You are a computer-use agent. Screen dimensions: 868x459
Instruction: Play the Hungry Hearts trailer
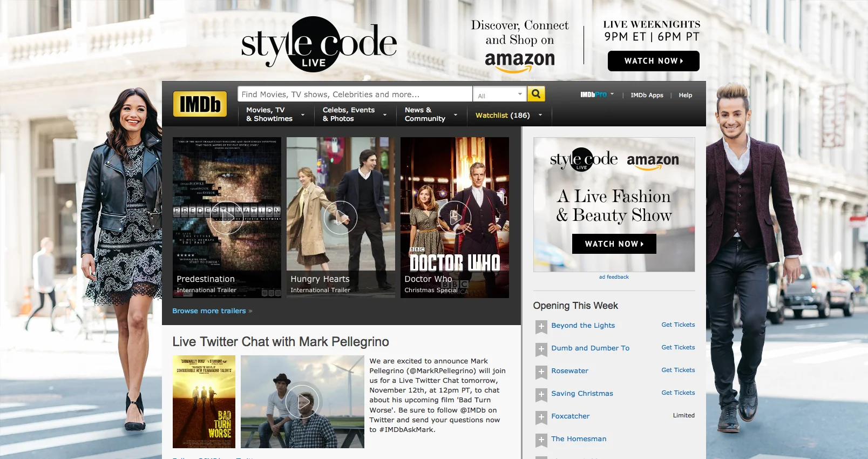[x=341, y=218]
